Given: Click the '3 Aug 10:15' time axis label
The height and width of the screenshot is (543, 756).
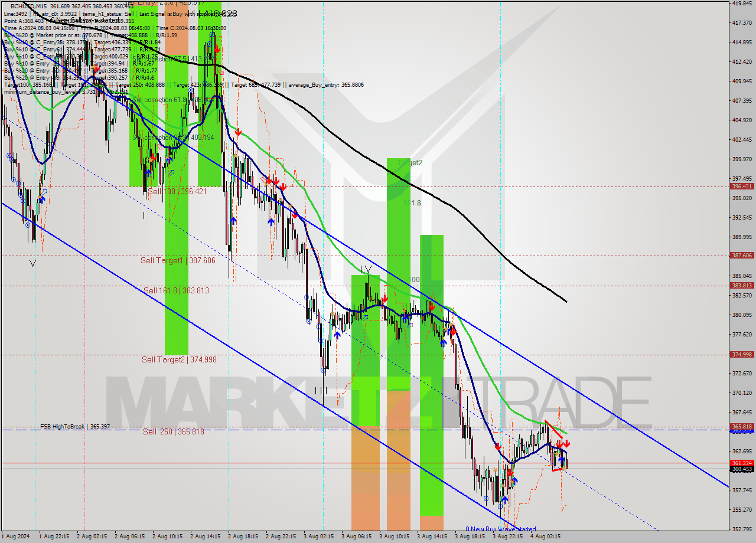Looking at the screenshot, I should point(395,537).
